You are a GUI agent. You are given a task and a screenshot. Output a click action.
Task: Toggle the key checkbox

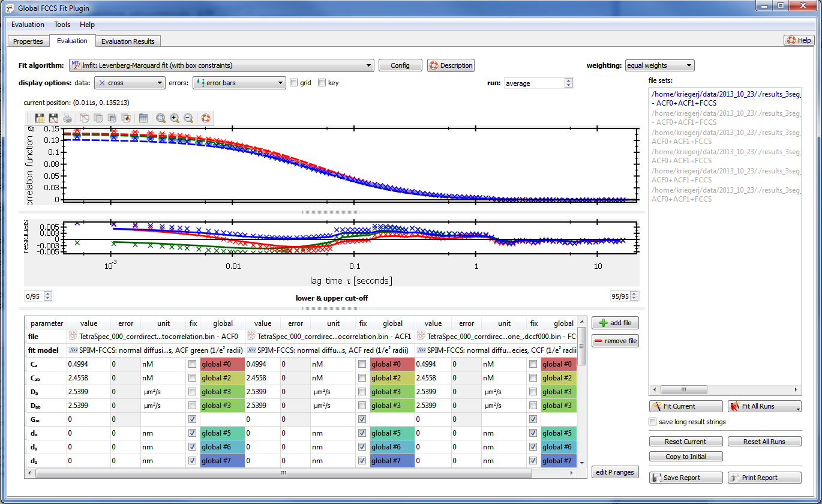(322, 83)
